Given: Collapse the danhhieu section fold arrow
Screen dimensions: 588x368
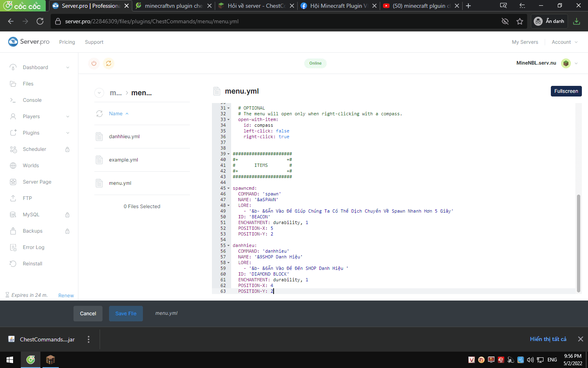Looking at the screenshot, I should [x=229, y=246].
